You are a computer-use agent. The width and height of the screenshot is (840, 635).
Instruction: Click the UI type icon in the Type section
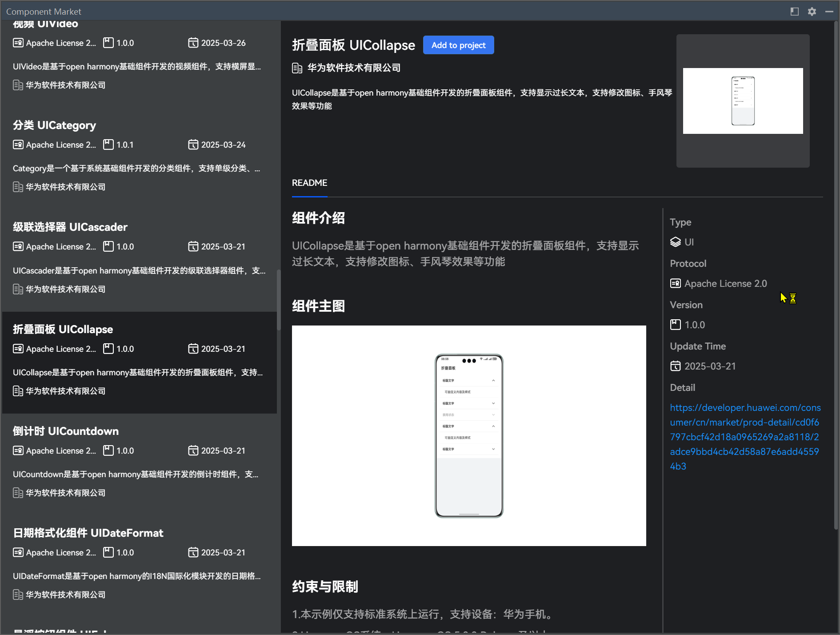tap(675, 242)
